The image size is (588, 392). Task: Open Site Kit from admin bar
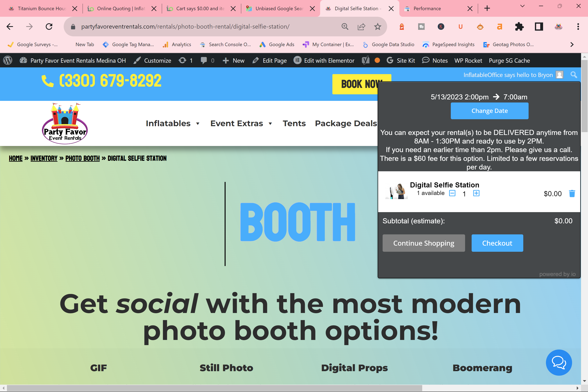point(401,60)
